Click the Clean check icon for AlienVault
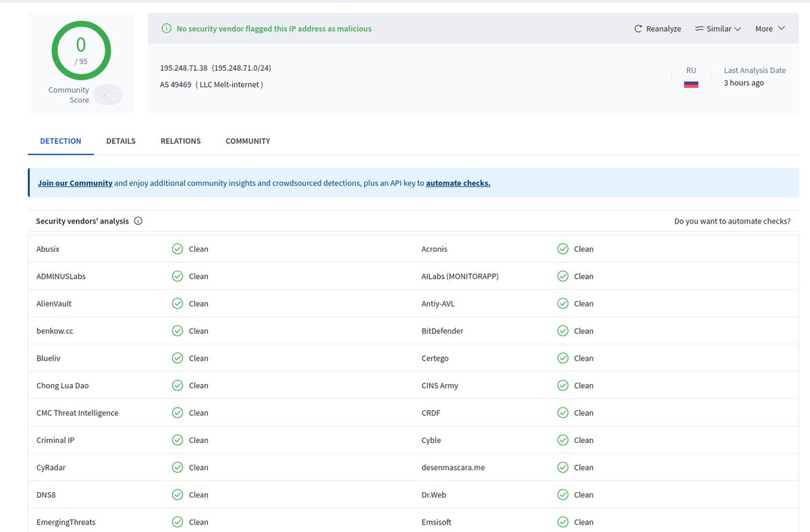Image resolution: width=810 pixels, height=532 pixels. click(x=178, y=304)
